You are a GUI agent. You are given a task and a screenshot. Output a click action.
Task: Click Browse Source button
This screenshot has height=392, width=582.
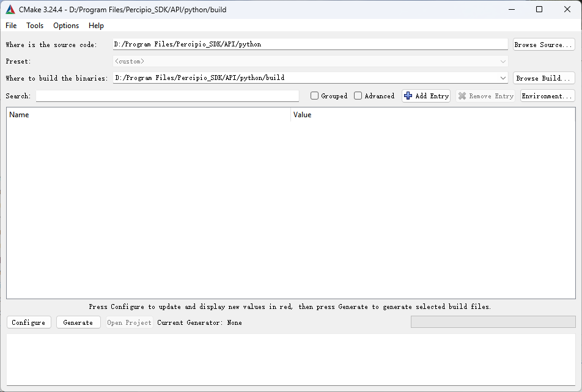tap(543, 45)
